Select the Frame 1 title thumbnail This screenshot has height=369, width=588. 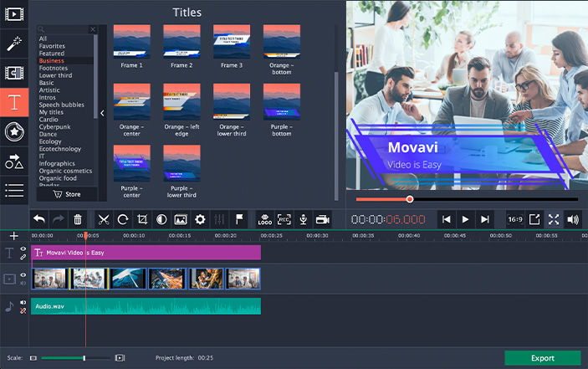(x=131, y=42)
